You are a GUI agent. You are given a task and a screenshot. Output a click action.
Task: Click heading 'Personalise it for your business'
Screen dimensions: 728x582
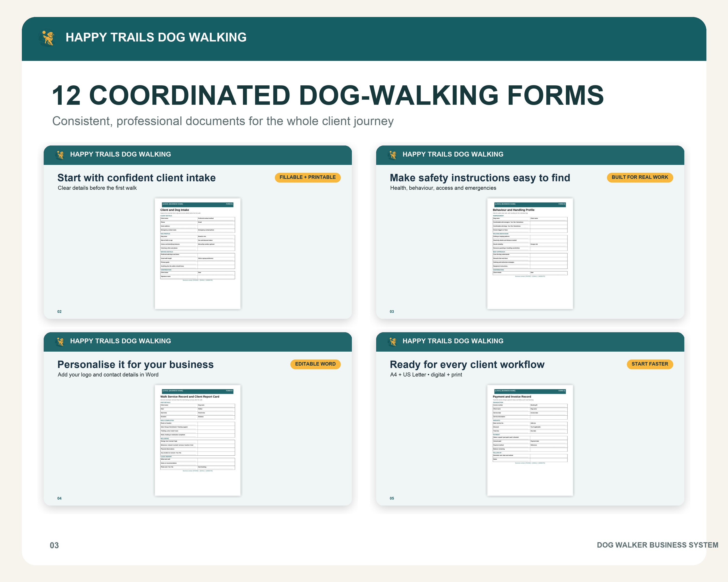(x=135, y=365)
